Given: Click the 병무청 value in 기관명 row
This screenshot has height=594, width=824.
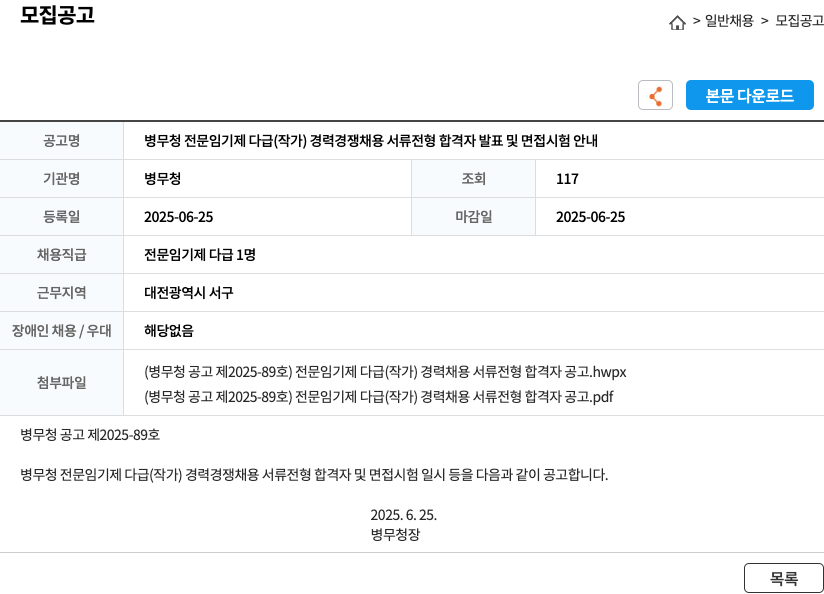Looking at the screenshot, I should (x=162, y=179).
